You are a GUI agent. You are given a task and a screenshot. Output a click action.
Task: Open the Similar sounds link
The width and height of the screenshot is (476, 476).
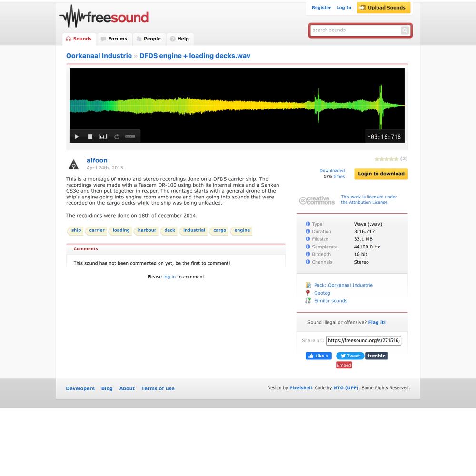(331, 301)
